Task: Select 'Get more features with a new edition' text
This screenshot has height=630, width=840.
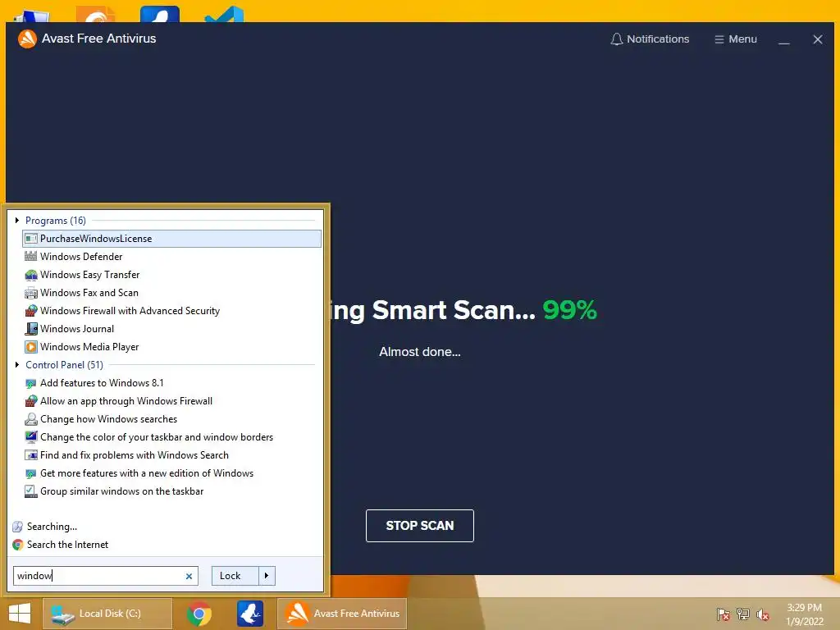Action: click(147, 473)
